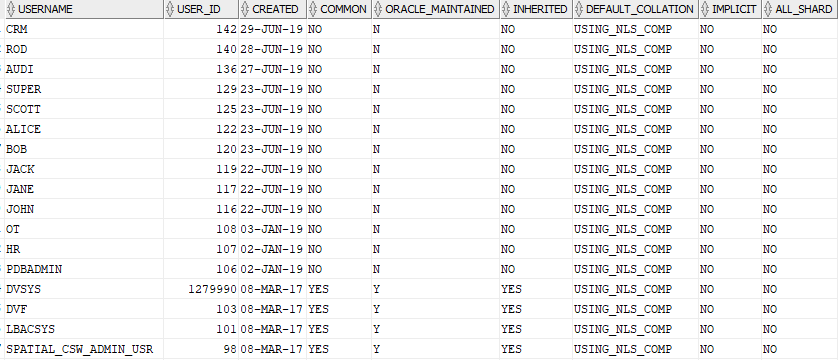
Task: Click sort arrows icon beside USER_ID header
Action: click(169, 9)
